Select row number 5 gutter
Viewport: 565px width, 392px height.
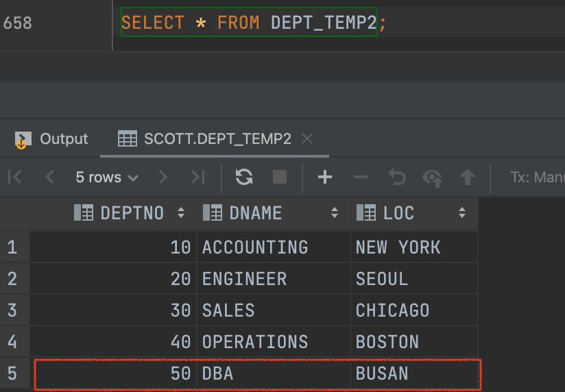click(14, 373)
